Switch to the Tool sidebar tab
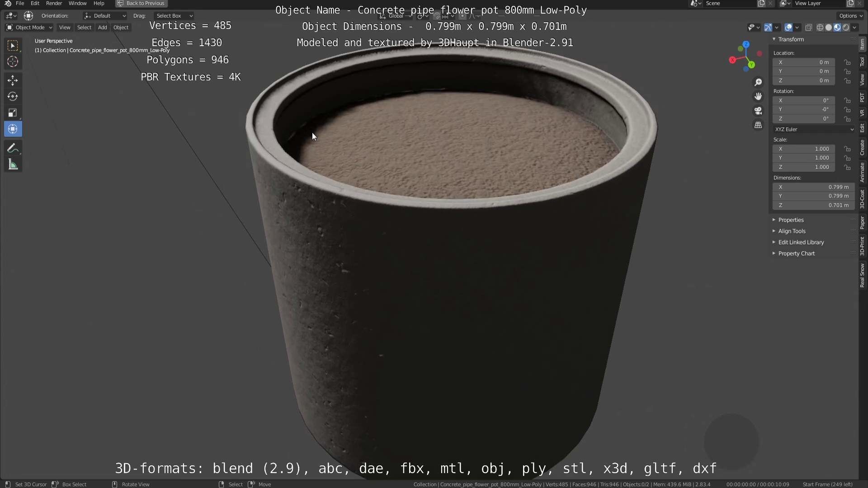868x488 pixels. pyautogui.click(x=862, y=62)
